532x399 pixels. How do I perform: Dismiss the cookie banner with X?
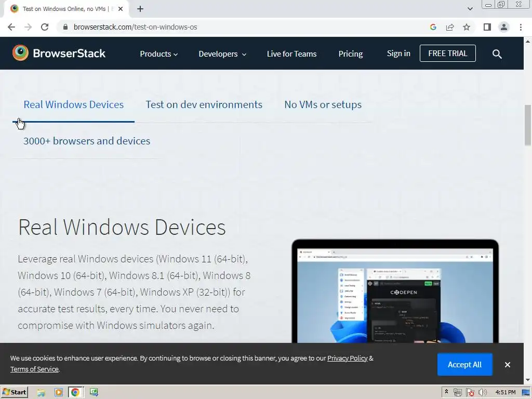[x=507, y=365]
